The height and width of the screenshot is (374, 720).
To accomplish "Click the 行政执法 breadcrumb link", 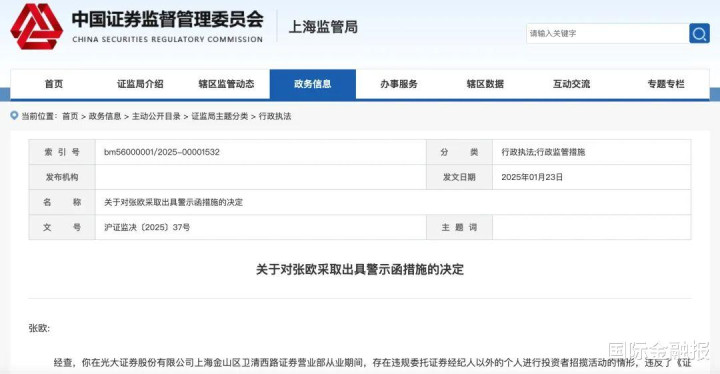I will point(275,116).
